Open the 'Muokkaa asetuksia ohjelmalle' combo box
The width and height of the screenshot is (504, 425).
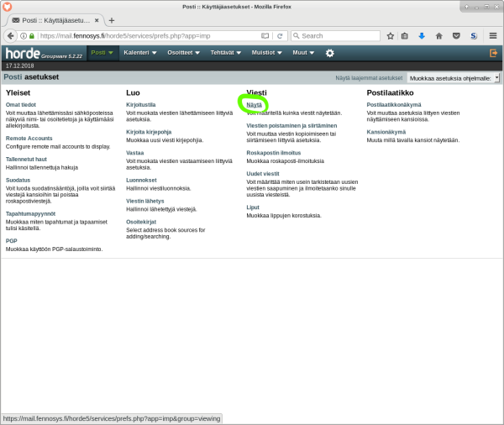tap(453, 77)
